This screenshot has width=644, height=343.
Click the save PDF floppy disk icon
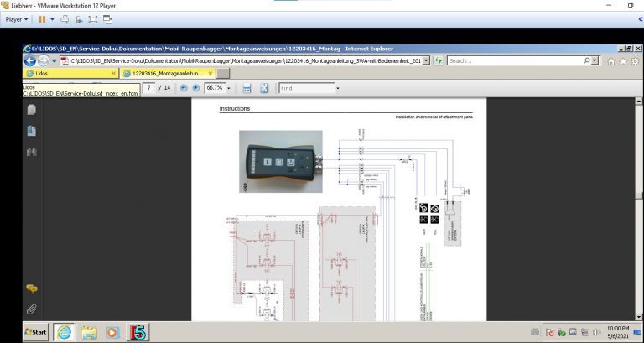[x=247, y=88]
